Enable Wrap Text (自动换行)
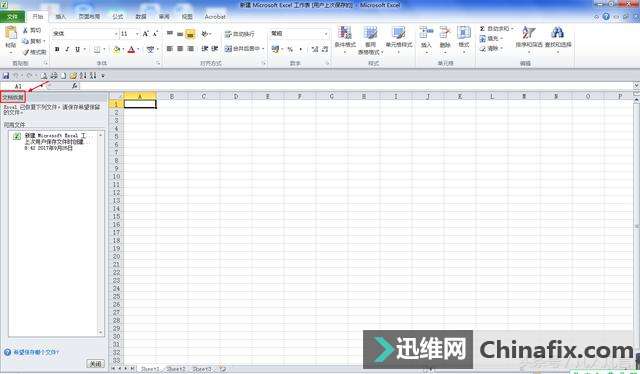The image size is (640, 374). (x=240, y=34)
